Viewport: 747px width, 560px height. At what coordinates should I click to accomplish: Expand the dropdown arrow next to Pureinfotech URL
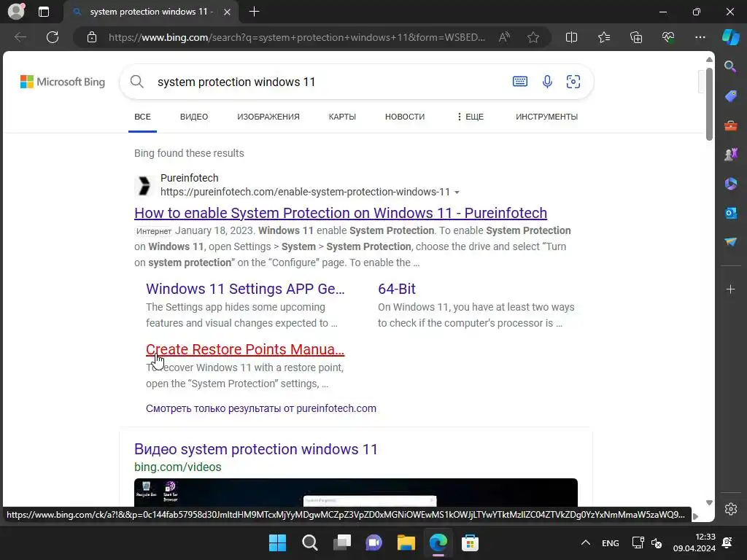point(457,192)
